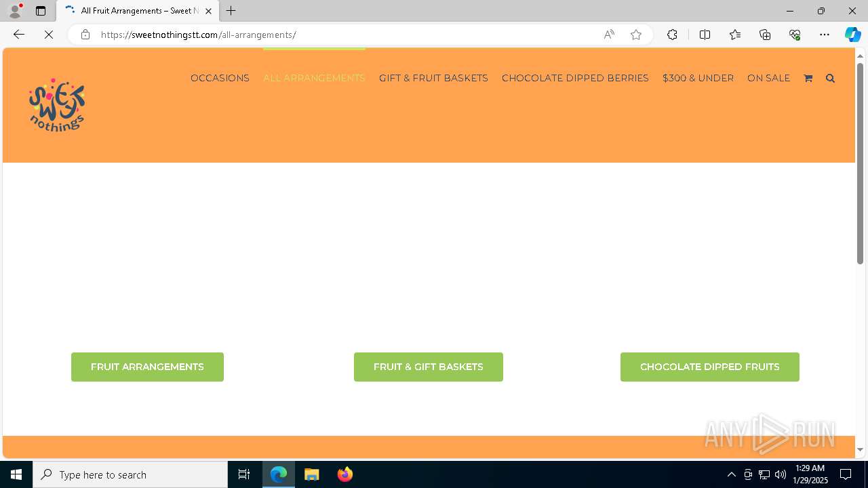868x488 pixels.
Task: Stop loading the page
Action: [x=49, y=35]
